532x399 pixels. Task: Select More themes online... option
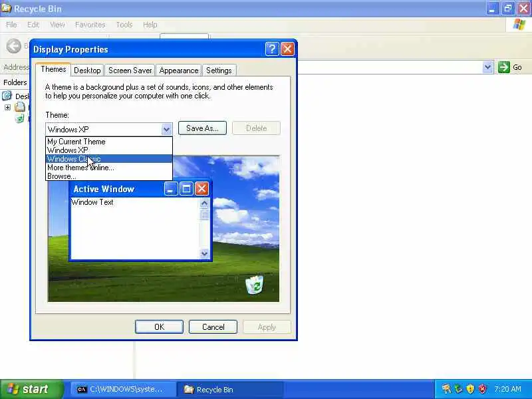[x=109, y=168]
